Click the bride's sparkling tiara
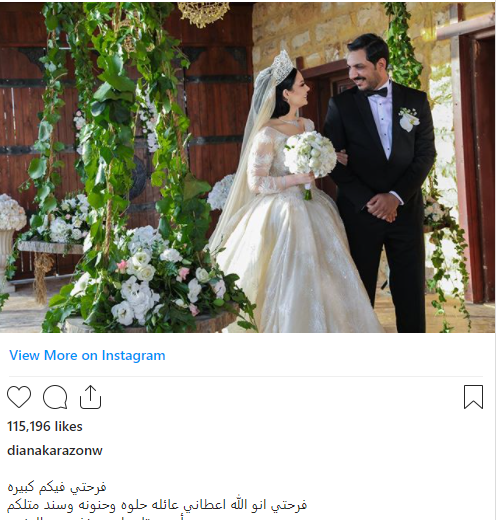The image size is (498, 520). click(x=282, y=67)
